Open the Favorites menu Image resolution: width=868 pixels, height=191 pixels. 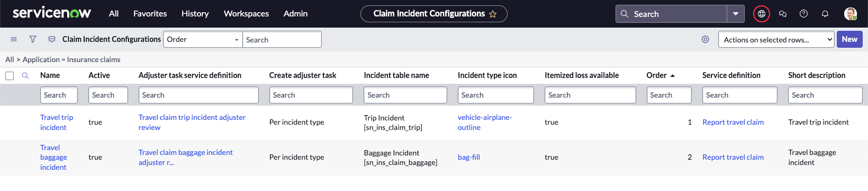[x=150, y=14]
